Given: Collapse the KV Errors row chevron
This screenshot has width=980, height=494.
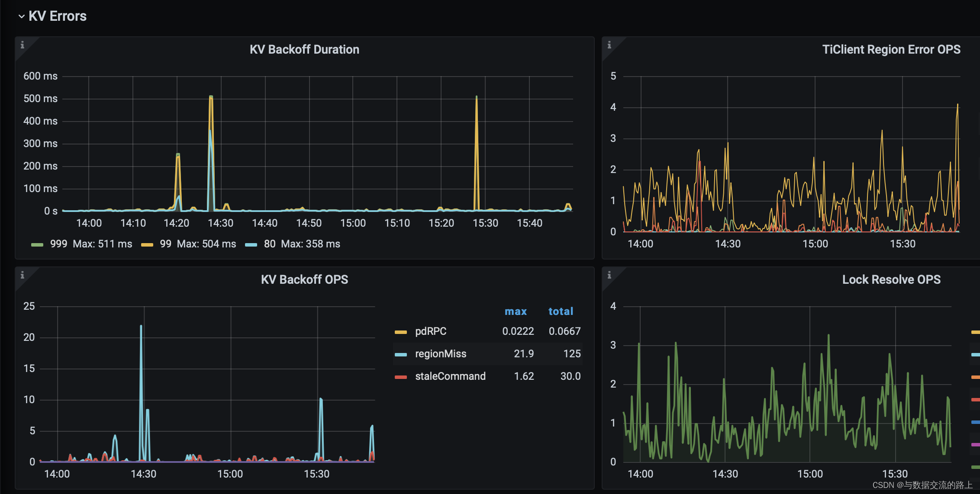Looking at the screenshot, I should (21, 16).
